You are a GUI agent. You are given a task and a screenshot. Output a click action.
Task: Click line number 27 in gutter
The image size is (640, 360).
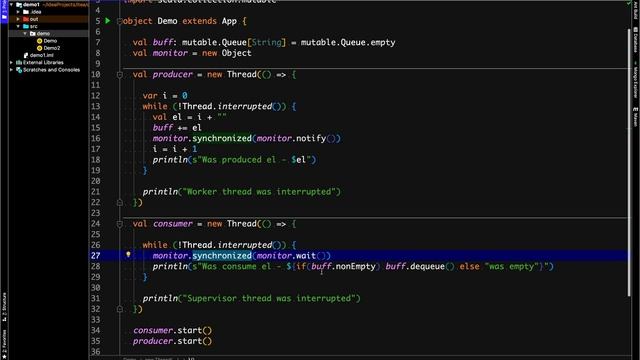(x=96, y=256)
